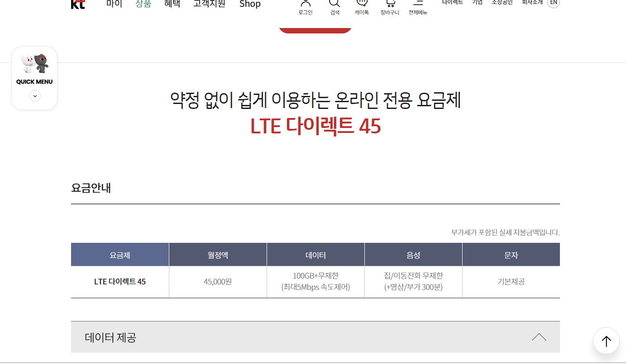Click the 요금안내 section heading

pos(91,188)
